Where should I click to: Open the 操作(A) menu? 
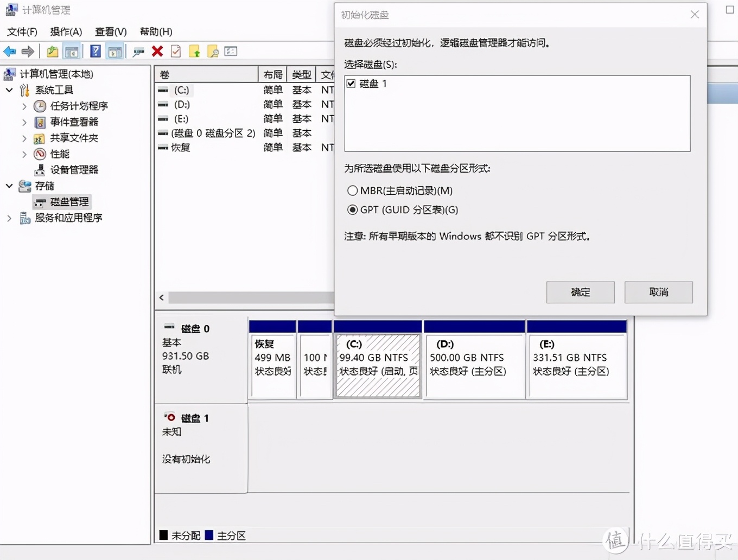tap(66, 31)
